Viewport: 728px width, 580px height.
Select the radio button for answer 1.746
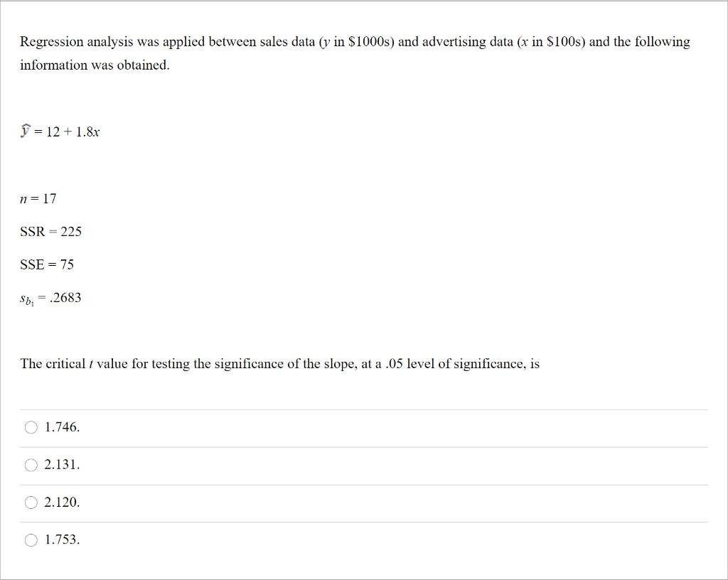click(x=31, y=427)
